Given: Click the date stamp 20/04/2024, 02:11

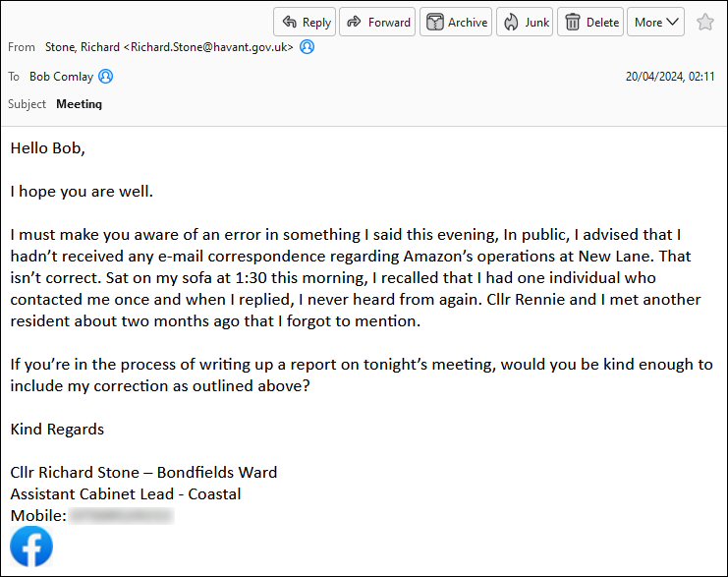Looking at the screenshot, I should (x=670, y=77).
